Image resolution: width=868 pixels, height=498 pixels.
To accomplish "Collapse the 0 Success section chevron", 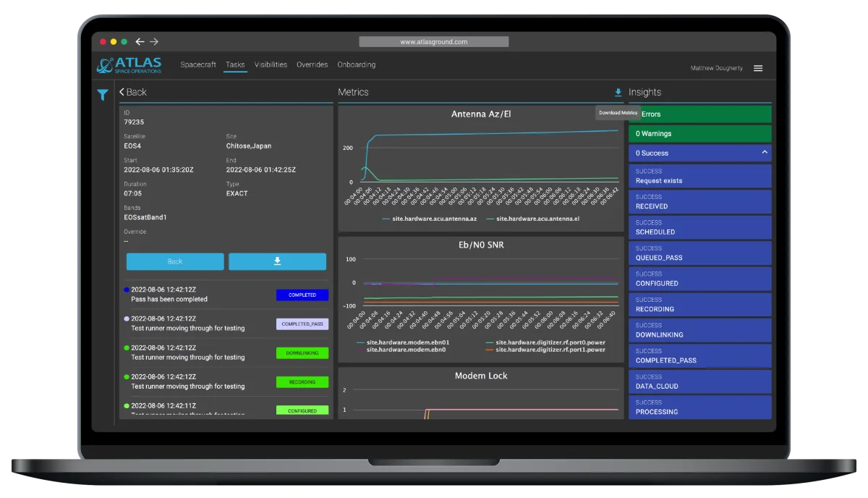I will point(765,153).
